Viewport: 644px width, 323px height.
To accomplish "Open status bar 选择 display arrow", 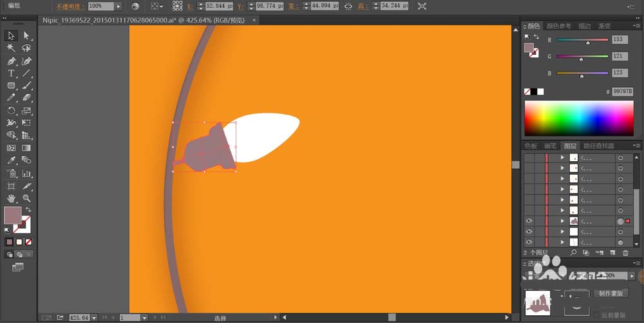I will [276, 317].
